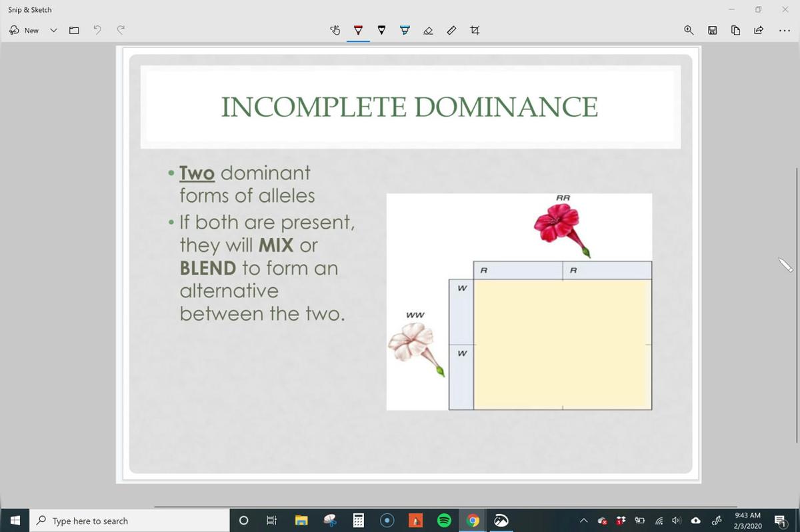Open the zoom control
The height and width of the screenshot is (532, 800).
(688, 31)
